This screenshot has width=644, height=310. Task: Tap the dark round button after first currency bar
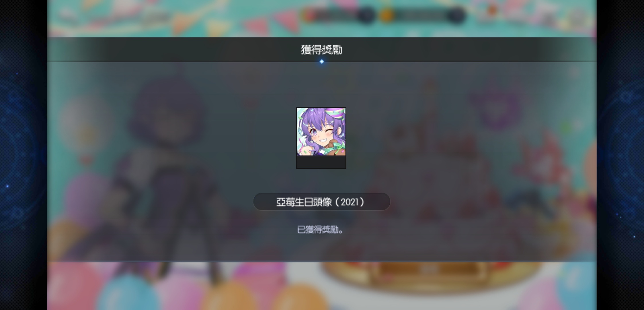[x=366, y=15]
